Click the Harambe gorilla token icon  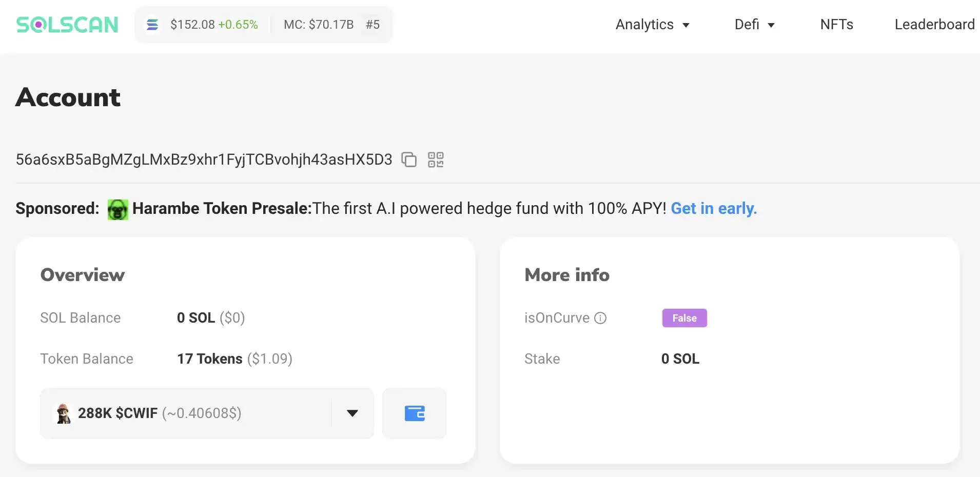[x=117, y=209]
